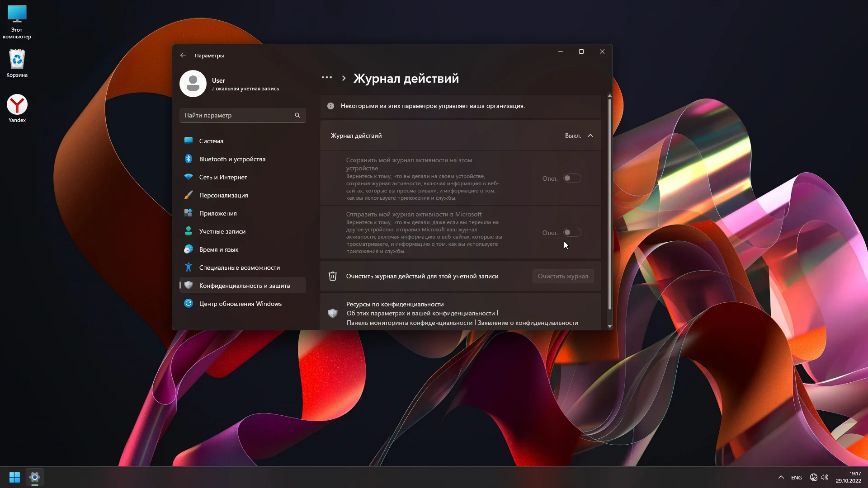
Task: Click the back arrow in Settings
Action: (183, 55)
